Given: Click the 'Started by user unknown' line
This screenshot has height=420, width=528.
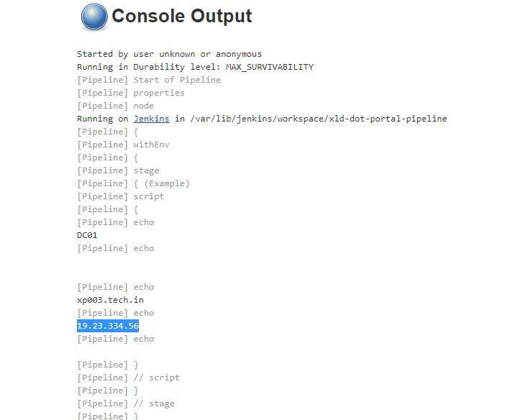Looking at the screenshot, I should (169, 54).
